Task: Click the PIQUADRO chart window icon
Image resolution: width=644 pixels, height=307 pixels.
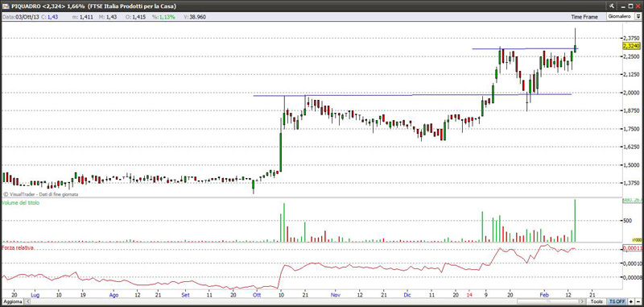Action: coord(5,6)
